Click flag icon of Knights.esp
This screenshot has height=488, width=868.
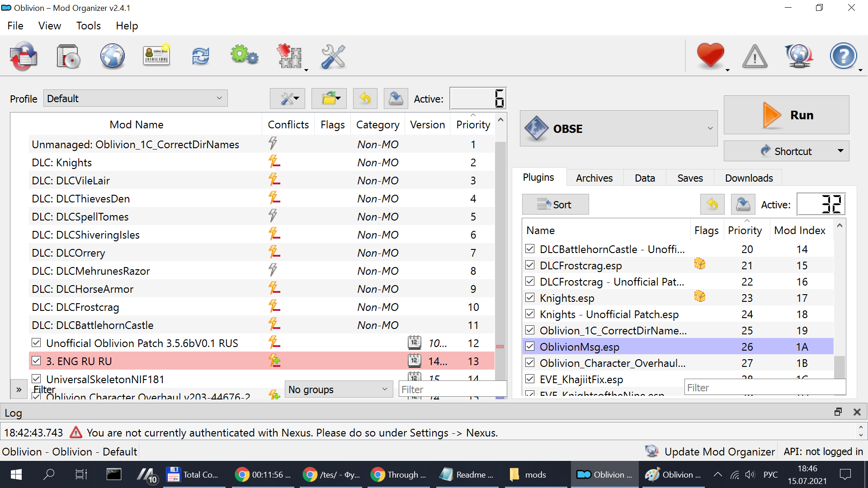pyautogui.click(x=700, y=296)
